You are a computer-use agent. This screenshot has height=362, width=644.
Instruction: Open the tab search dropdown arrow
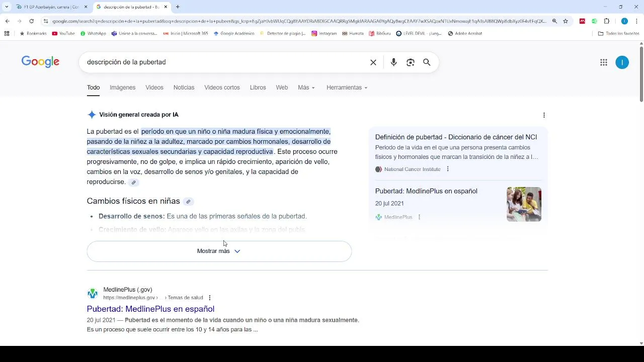(7, 7)
